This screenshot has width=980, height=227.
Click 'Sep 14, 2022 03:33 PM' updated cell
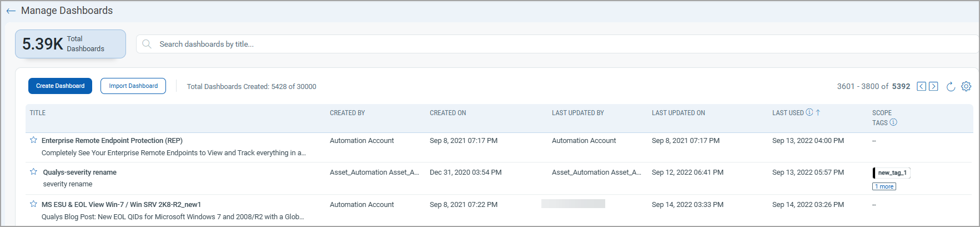(687, 205)
